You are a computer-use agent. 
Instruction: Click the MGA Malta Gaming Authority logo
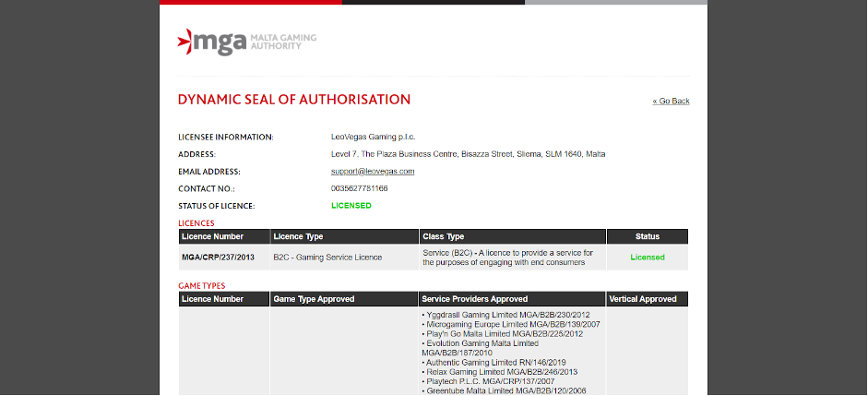coord(247,42)
